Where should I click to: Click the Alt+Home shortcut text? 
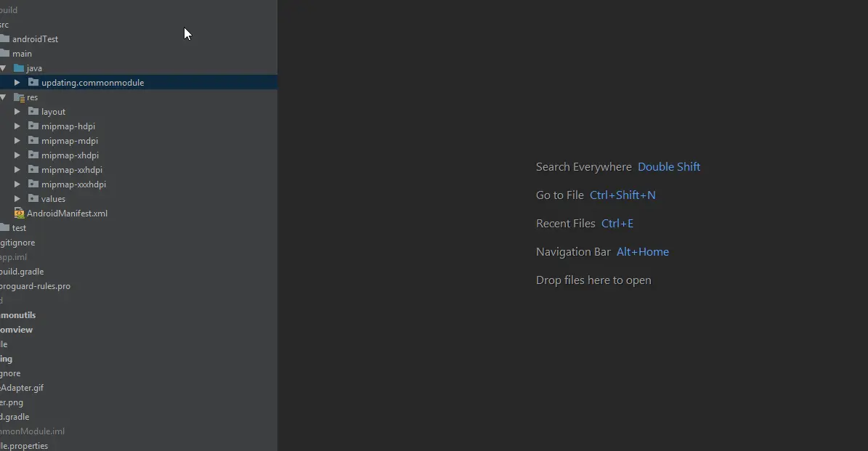(643, 252)
